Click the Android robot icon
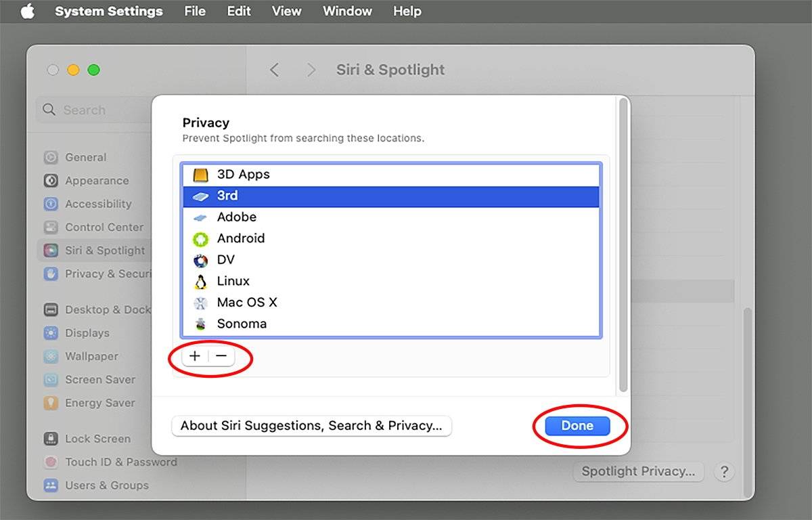Screen dimensions: 812x520 point(200,238)
